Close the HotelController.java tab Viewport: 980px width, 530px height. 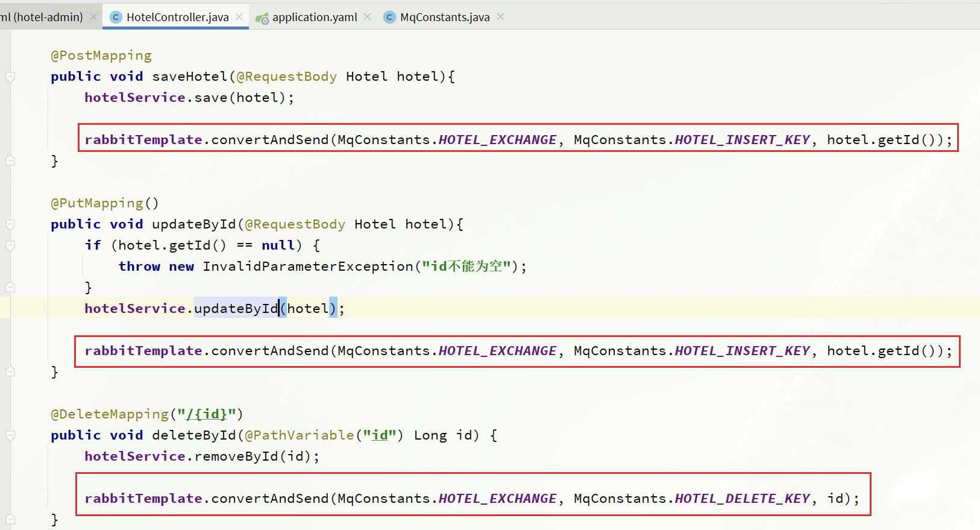(239, 17)
